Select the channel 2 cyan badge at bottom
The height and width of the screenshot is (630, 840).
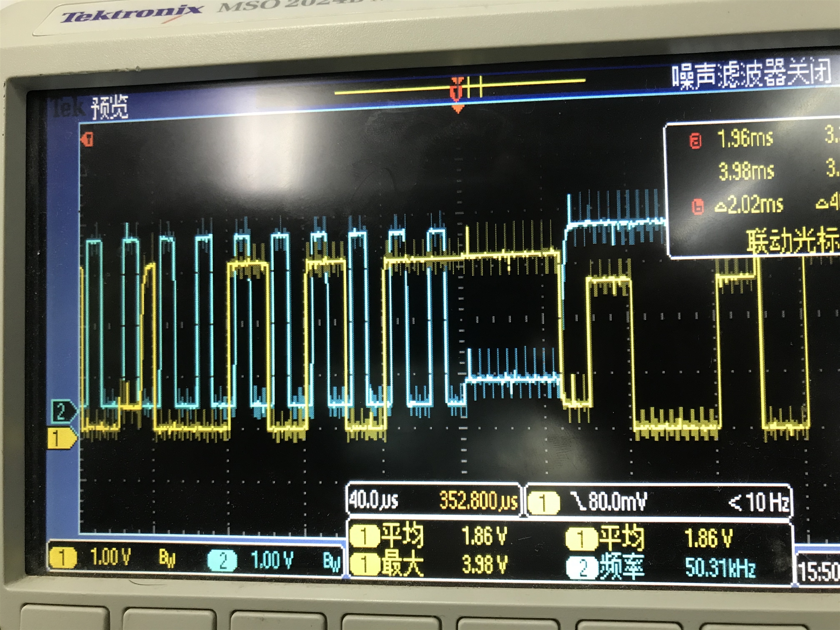click(223, 560)
